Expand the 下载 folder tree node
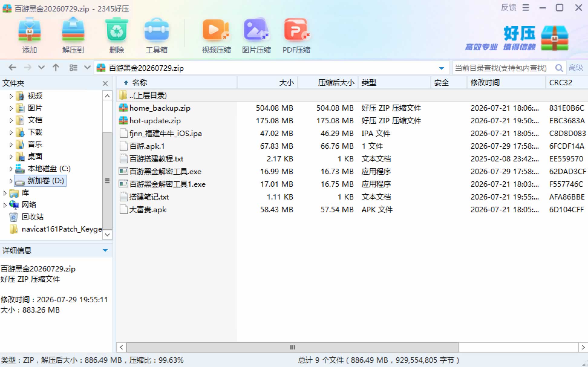The image size is (588, 367). (x=11, y=132)
